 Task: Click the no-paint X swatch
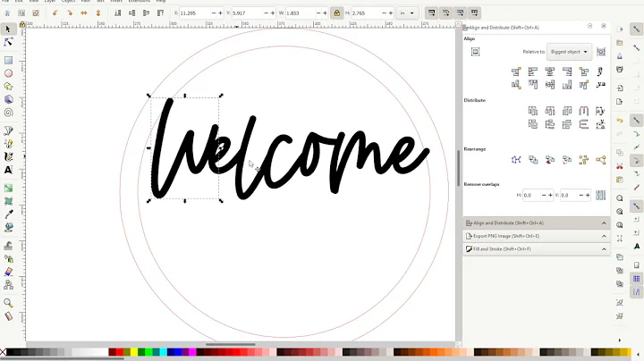point(3,352)
